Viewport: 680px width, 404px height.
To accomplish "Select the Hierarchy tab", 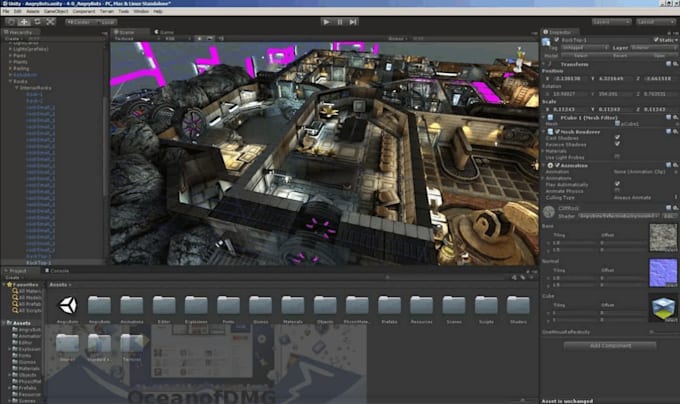I will tap(20, 32).
